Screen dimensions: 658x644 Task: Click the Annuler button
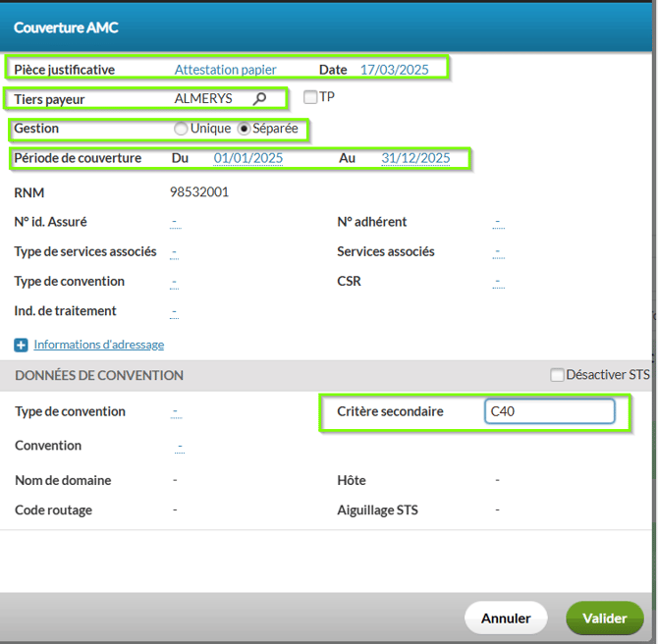pos(506,618)
